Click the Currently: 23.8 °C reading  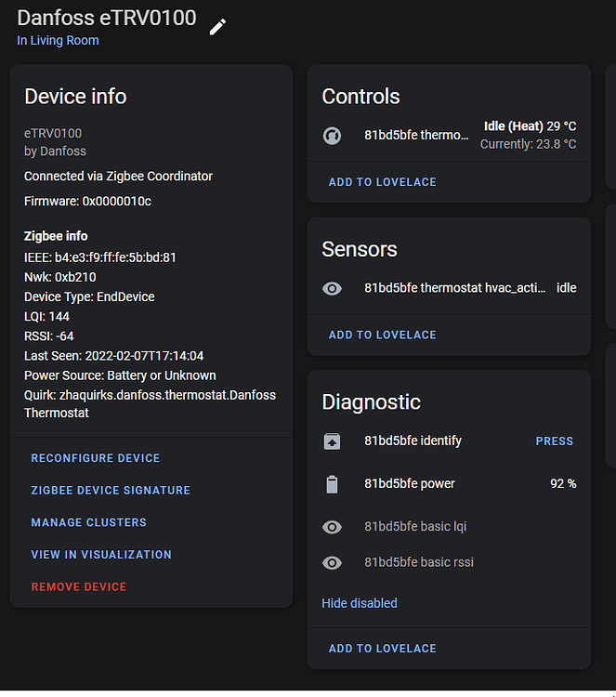[x=528, y=144]
